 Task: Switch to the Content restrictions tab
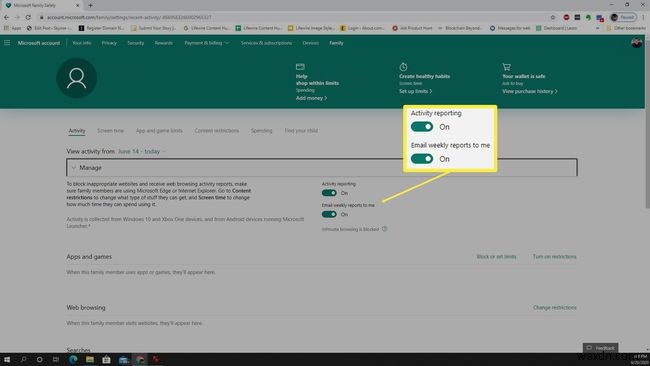[216, 131]
